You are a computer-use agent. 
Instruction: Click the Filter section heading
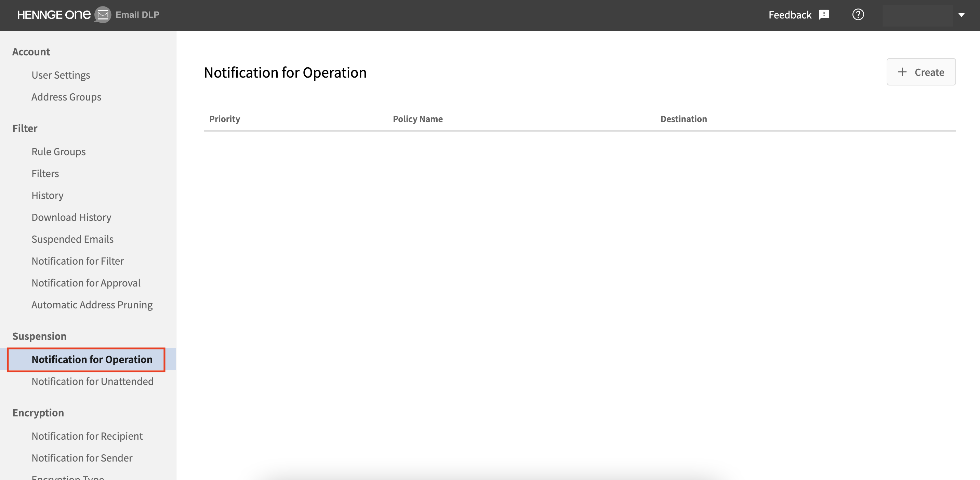25,128
